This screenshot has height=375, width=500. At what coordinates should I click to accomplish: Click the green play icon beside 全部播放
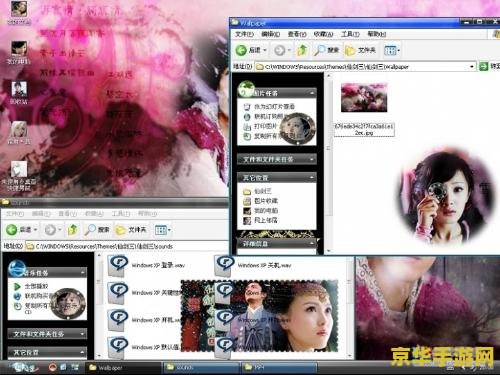pyautogui.click(x=17, y=286)
